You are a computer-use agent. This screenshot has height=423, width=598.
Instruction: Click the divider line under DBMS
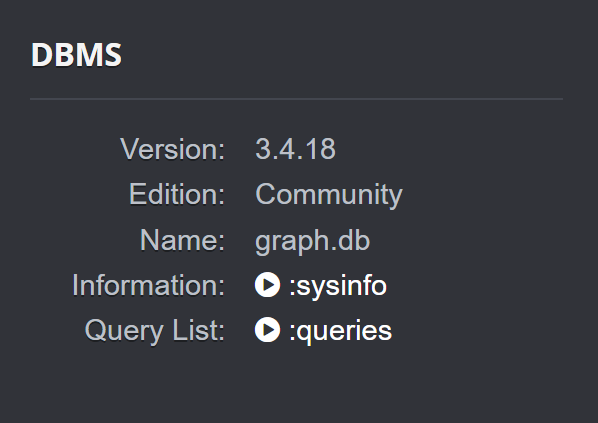296,99
